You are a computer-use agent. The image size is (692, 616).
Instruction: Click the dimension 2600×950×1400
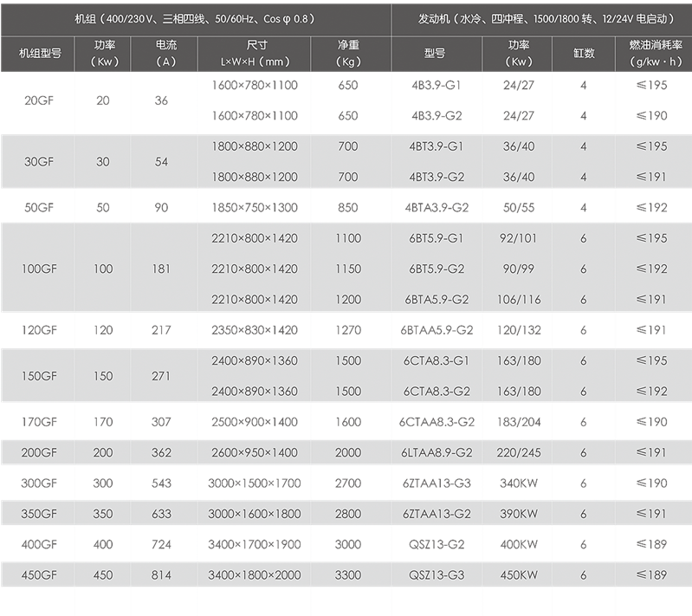coord(255,452)
